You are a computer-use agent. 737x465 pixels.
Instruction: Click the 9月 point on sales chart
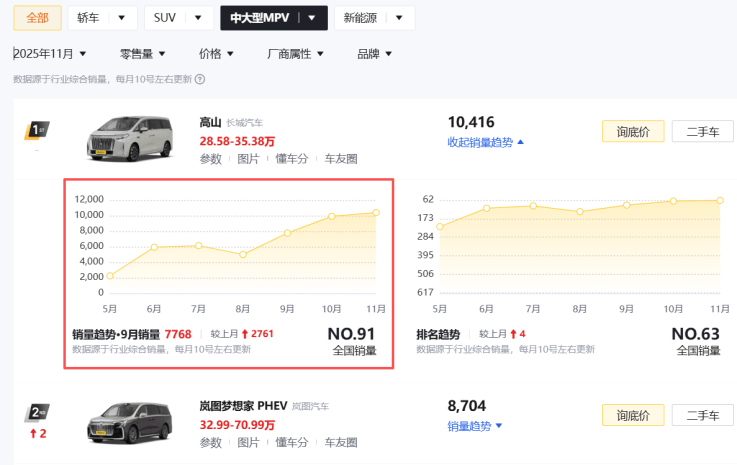(287, 233)
